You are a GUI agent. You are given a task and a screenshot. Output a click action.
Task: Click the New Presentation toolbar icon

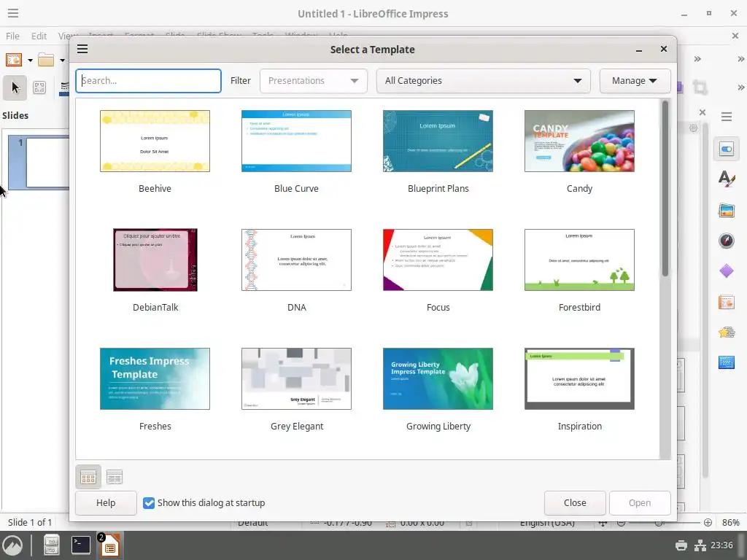point(14,60)
